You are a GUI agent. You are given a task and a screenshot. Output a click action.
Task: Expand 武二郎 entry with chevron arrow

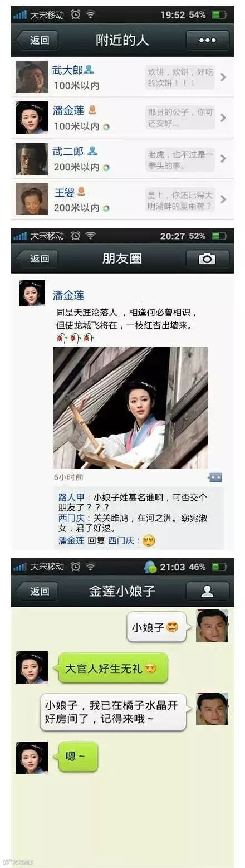coord(223,158)
